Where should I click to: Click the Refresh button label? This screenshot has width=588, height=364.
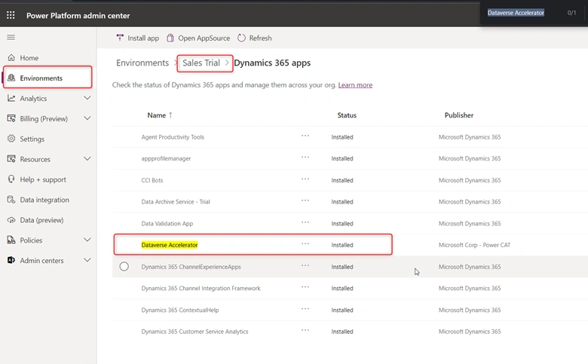(260, 38)
